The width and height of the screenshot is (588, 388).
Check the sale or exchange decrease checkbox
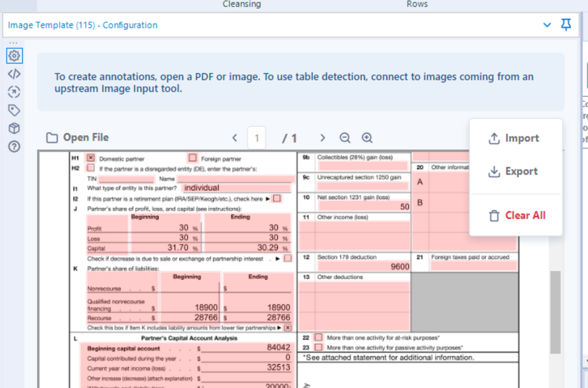click(x=288, y=258)
